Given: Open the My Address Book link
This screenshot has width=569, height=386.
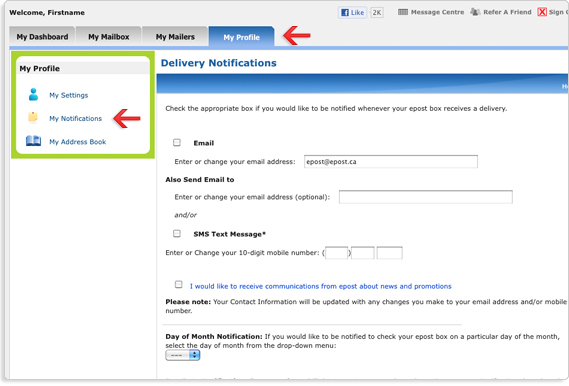Looking at the screenshot, I should coord(78,142).
